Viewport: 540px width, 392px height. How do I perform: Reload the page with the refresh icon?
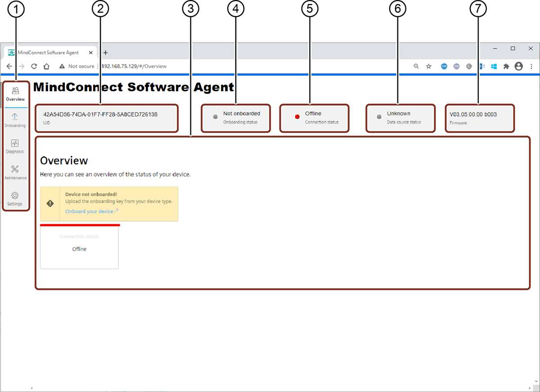coord(34,66)
